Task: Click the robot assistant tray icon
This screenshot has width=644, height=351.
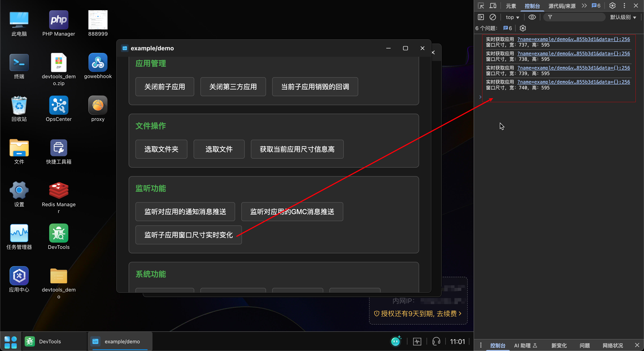Action: [x=395, y=341]
